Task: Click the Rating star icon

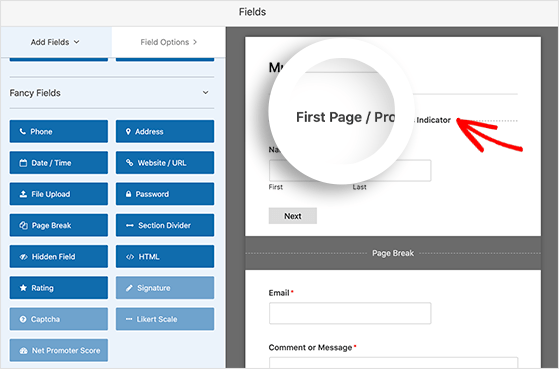Action: click(x=23, y=288)
